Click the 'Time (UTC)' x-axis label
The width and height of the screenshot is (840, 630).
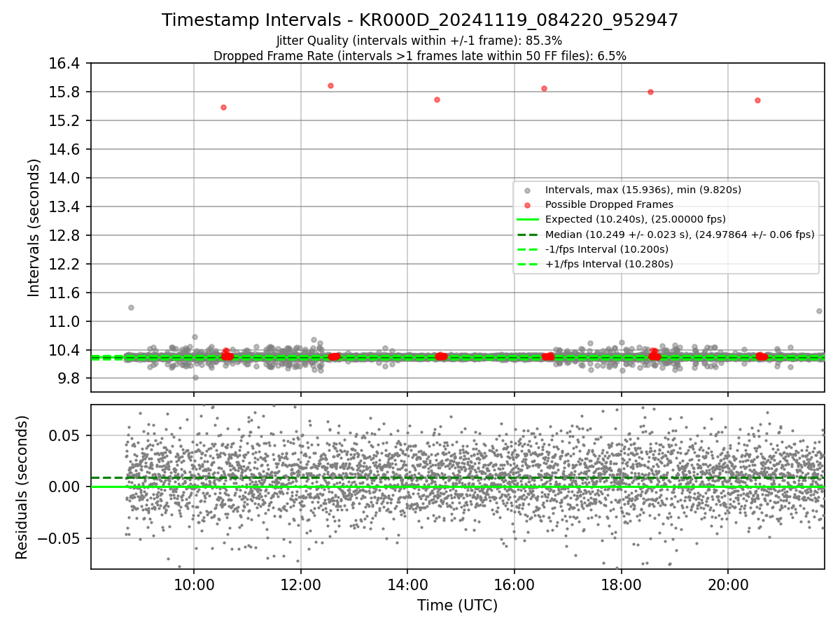point(457,605)
